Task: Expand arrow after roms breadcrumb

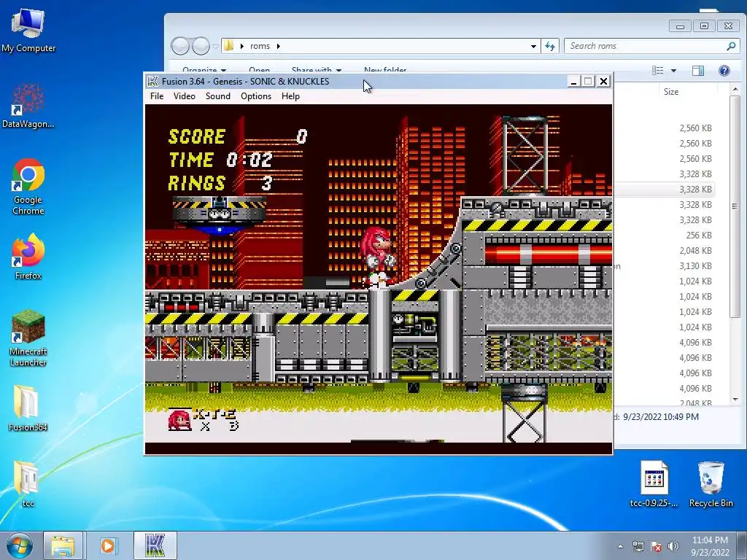Action: point(278,46)
